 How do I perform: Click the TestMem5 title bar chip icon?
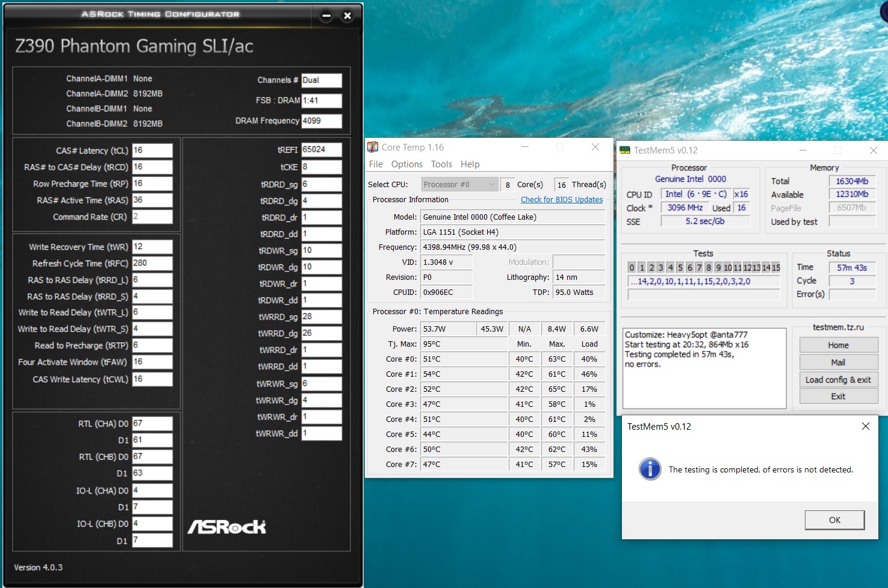(x=625, y=150)
